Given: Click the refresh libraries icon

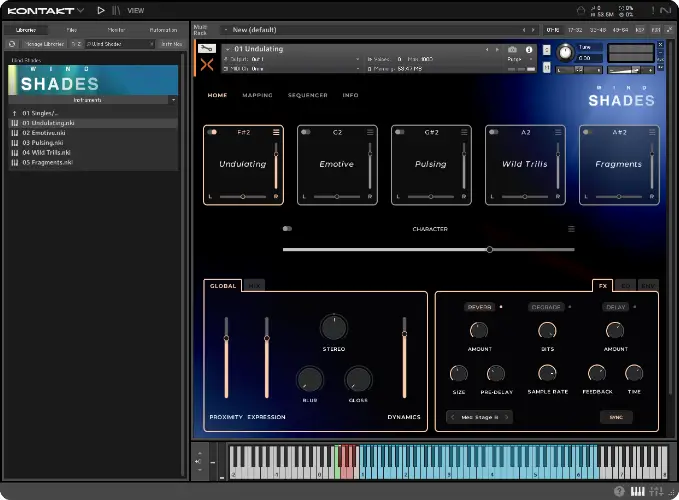Looking at the screenshot, I should 12,44.
